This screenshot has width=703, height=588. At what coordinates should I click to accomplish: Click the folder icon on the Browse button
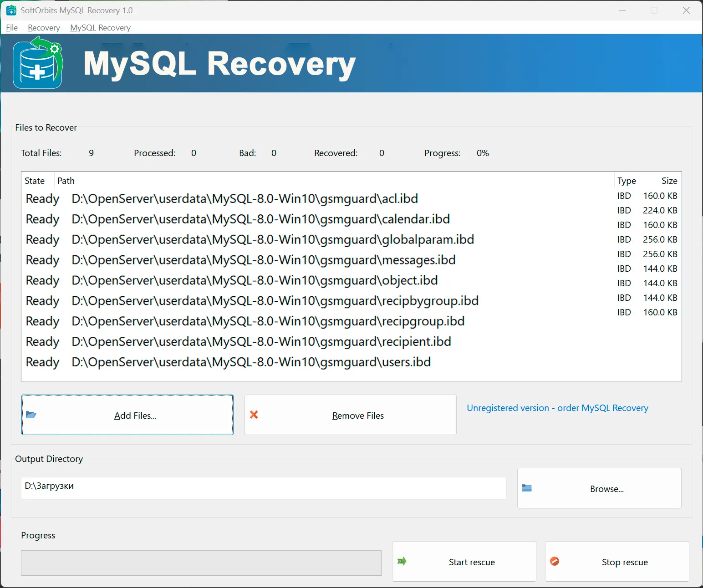(x=527, y=488)
